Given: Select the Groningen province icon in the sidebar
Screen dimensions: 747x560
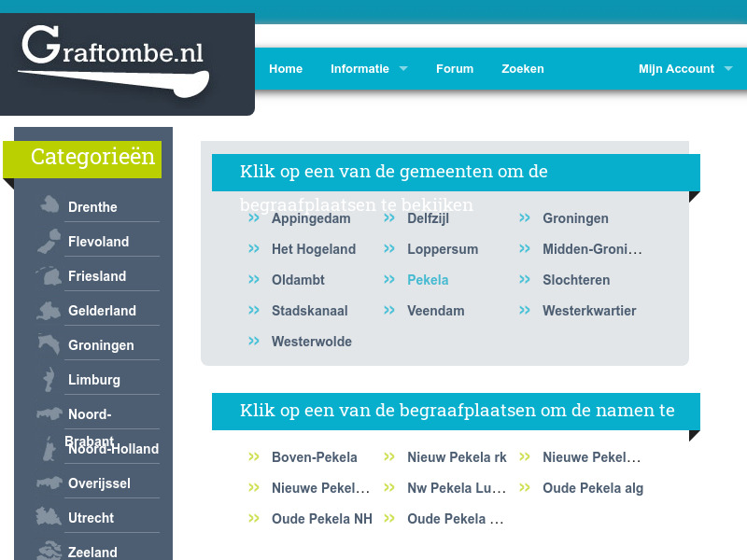Looking at the screenshot, I should coord(47,342).
